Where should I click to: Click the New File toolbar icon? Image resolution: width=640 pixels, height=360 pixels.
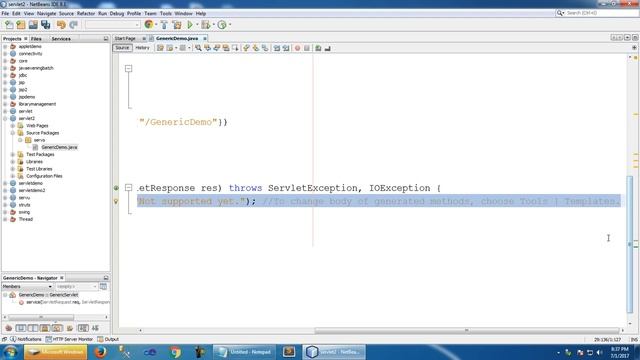pyautogui.click(x=9, y=25)
